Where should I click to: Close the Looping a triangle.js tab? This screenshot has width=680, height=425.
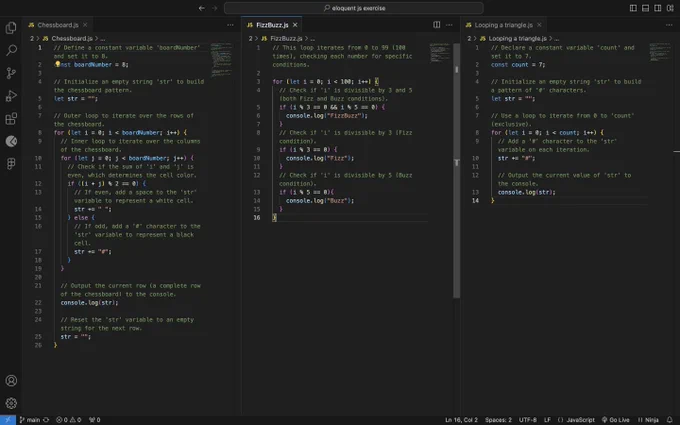pyautogui.click(x=539, y=25)
